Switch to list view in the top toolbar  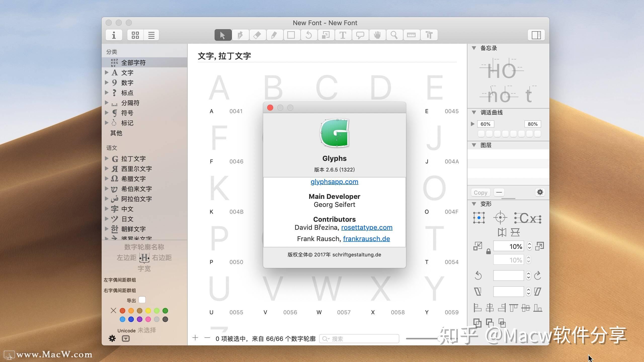click(x=151, y=35)
